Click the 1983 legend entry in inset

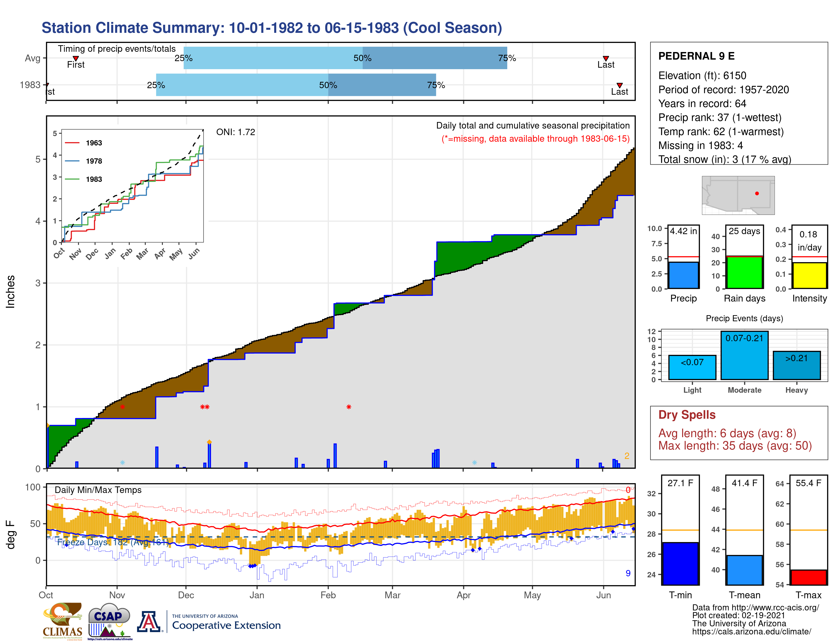coord(84,179)
